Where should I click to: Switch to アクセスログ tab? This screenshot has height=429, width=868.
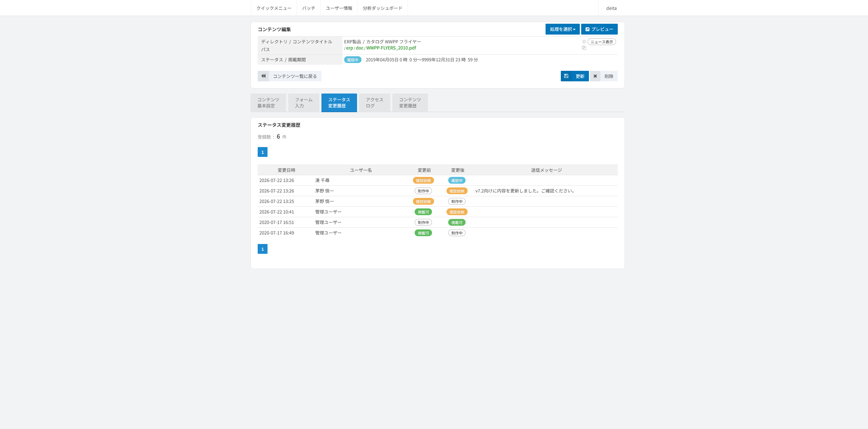[375, 103]
